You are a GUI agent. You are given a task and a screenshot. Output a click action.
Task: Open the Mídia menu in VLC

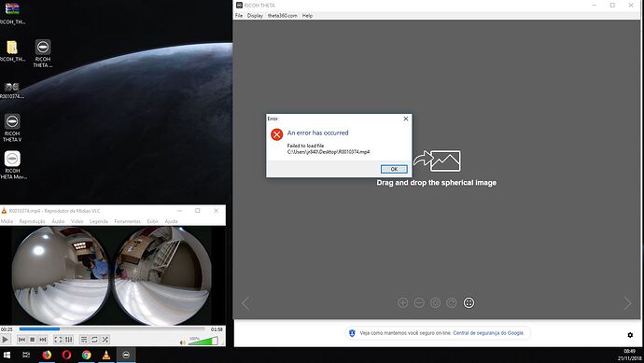(7, 221)
